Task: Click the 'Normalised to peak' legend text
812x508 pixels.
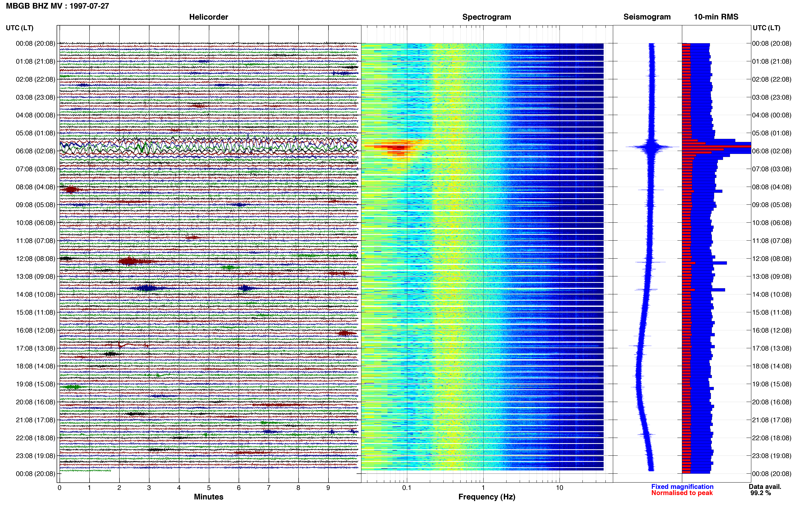Action: click(x=682, y=493)
